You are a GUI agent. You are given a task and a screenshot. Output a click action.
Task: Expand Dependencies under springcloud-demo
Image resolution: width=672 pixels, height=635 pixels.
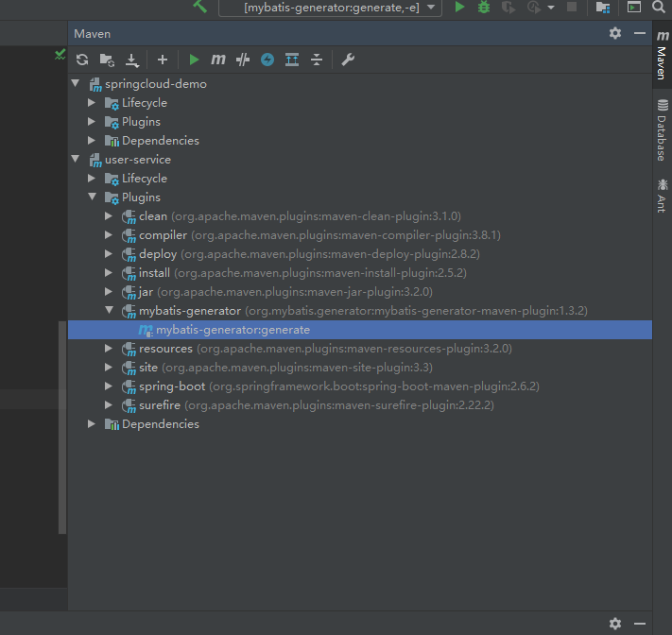(92, 140)
